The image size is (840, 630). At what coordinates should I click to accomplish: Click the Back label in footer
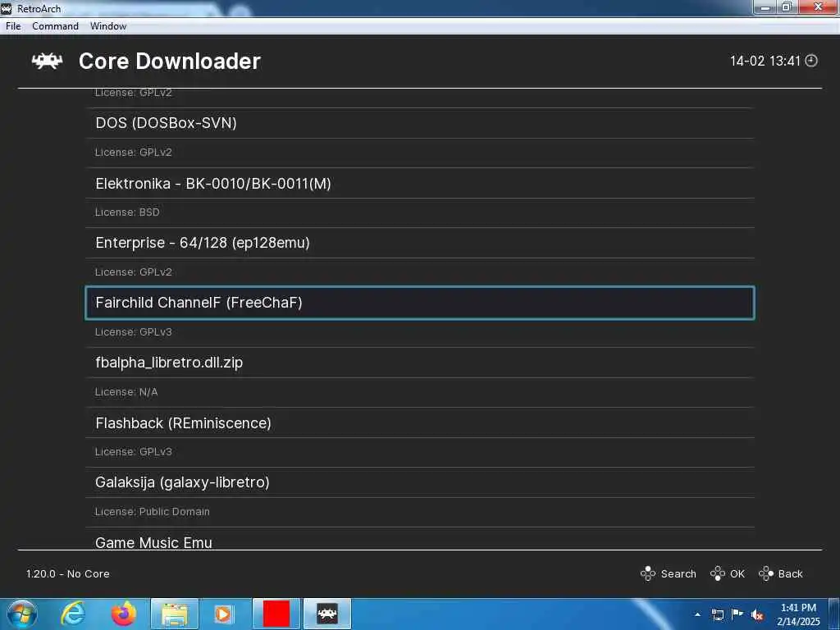[790, 573]
